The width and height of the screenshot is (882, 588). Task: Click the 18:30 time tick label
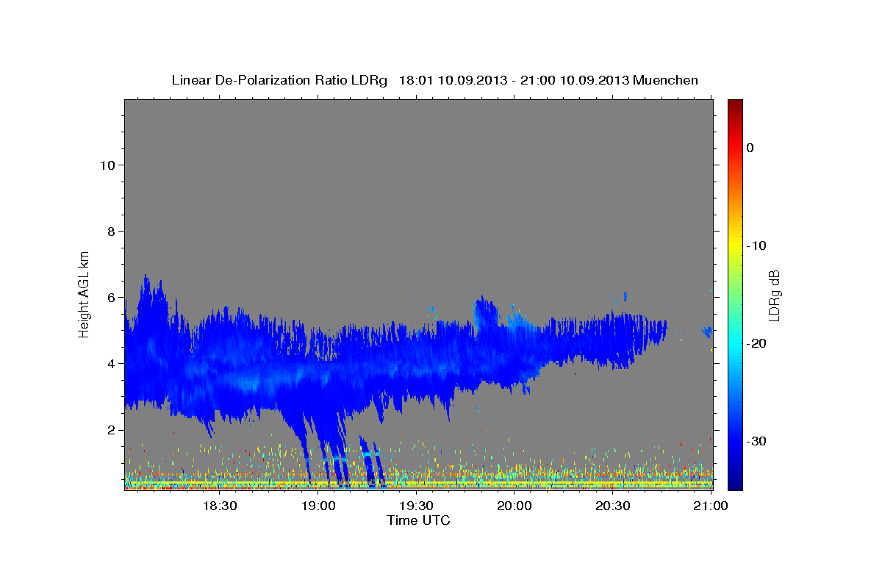coord(219,506)
